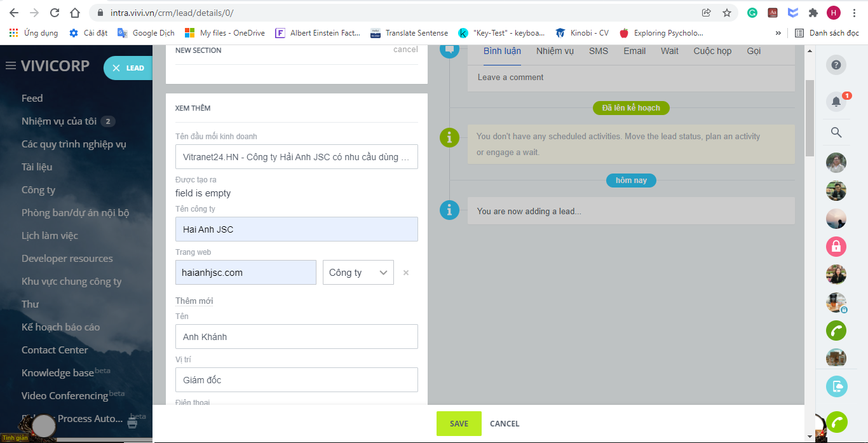Edit the Tên field Anh Khánh
The height and width of the screenshot is (443, 868).
297,337
